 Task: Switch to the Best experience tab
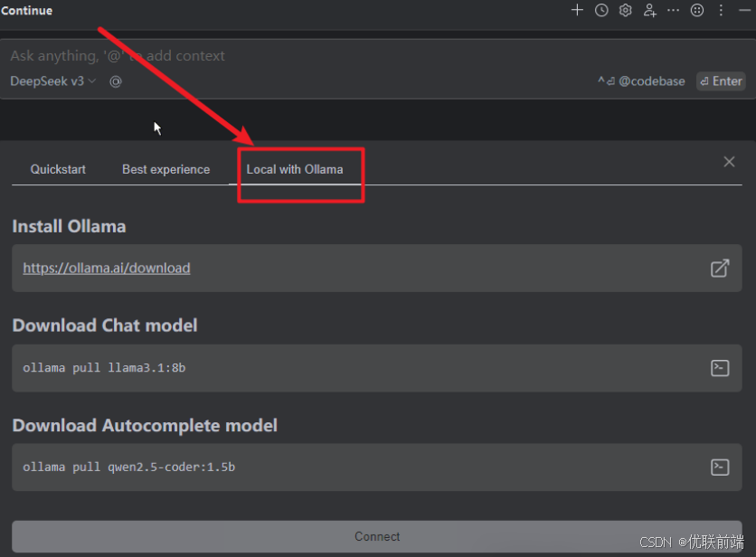(x=165, y=169)
